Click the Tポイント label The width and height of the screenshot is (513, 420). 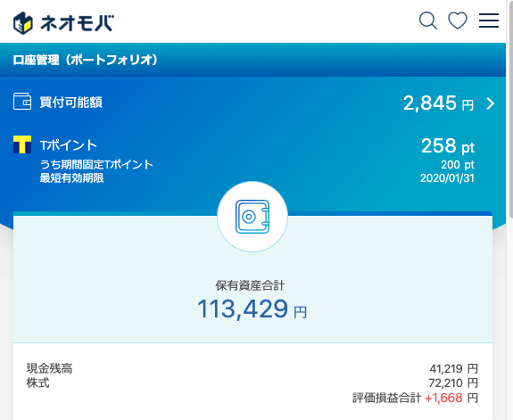point(69,145)
